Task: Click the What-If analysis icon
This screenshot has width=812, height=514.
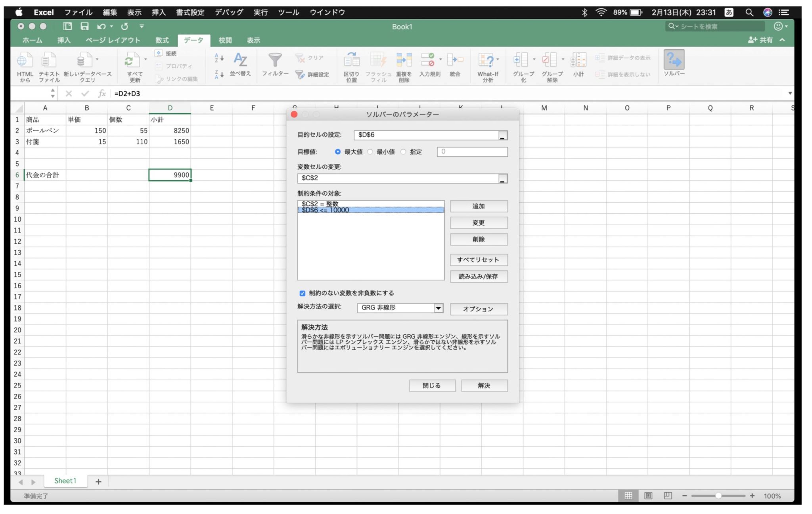Action: pos(486,61)
